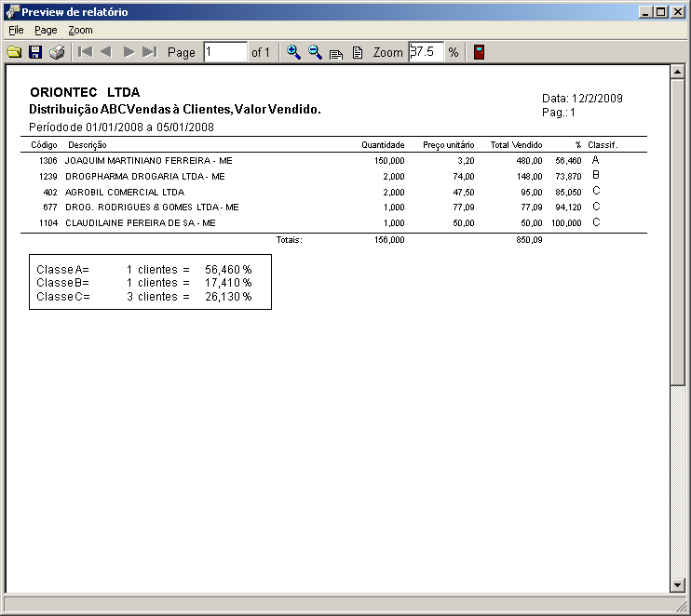Click row AGROBIL COMERCIAL LTDA
This screenshot has width=691, height=616.
pyautogui.click(x=333, y=192)
